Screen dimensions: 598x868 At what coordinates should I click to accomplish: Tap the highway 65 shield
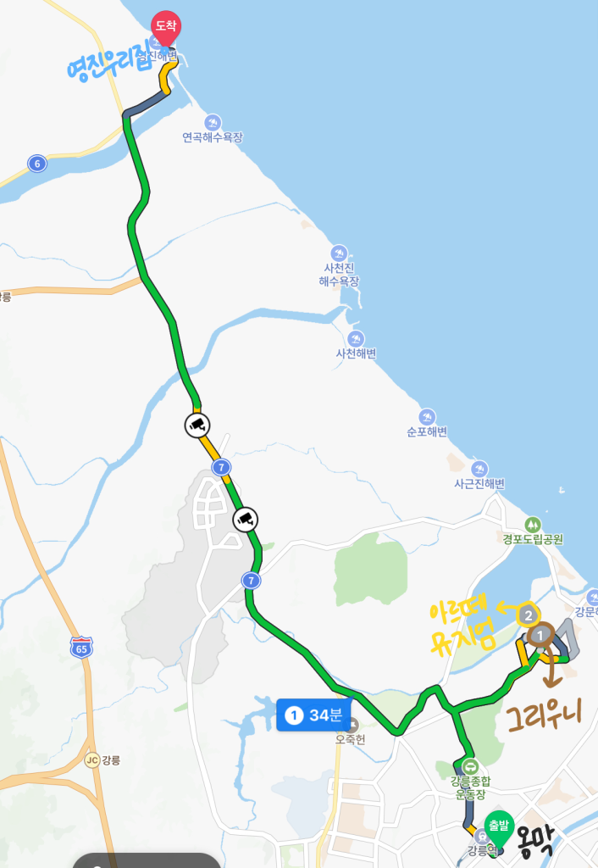[81, 648]
